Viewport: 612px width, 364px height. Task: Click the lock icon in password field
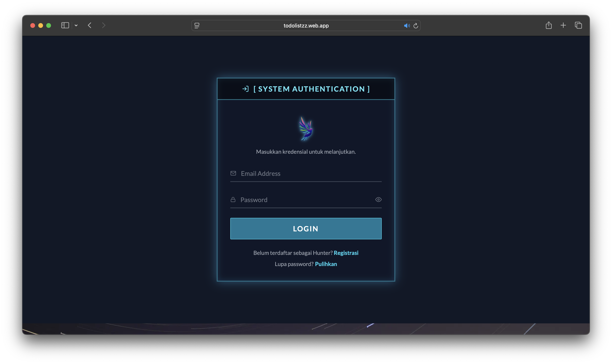click(233, 199)
